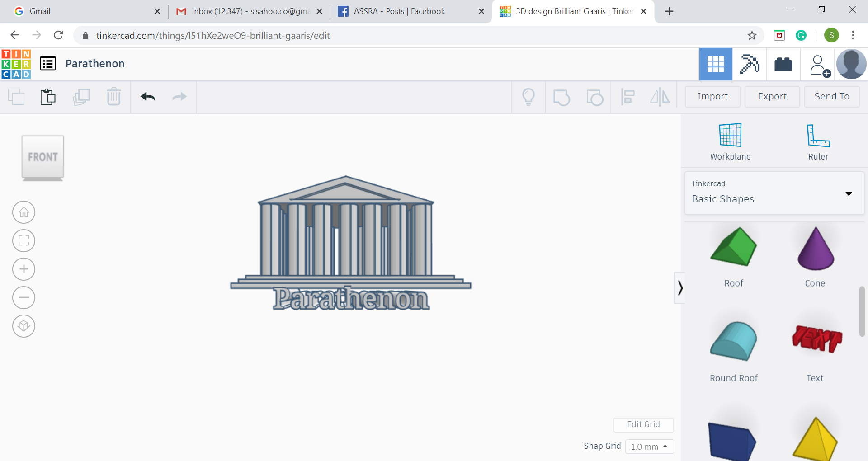
Task: Click the shapes panel scrollbar
Action: [862, 312]
